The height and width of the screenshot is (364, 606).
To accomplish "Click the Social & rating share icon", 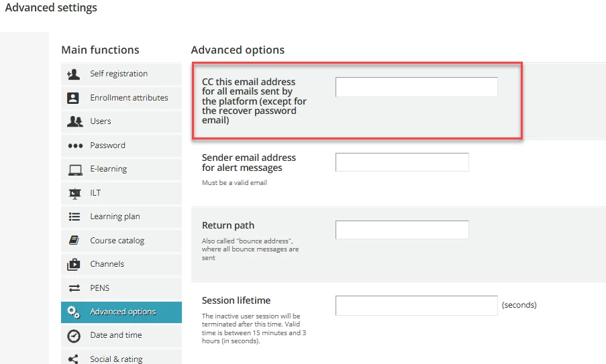I will click(x=74, y=359).
